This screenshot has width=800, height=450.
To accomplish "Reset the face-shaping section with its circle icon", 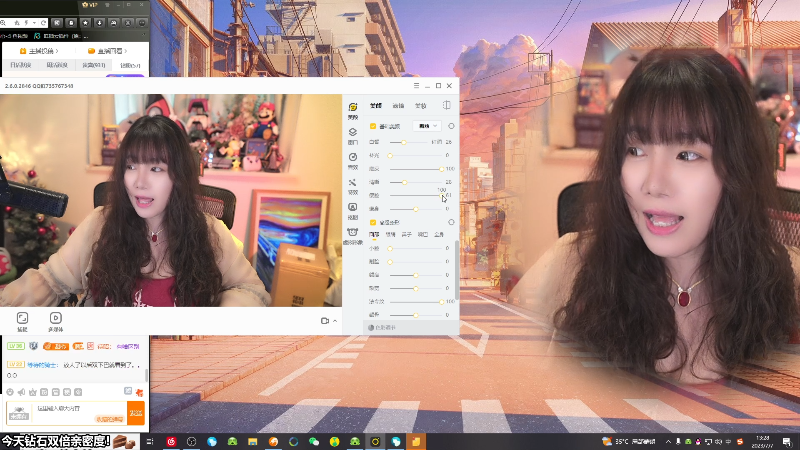I will pyautogui.click(x=451, y=222).
